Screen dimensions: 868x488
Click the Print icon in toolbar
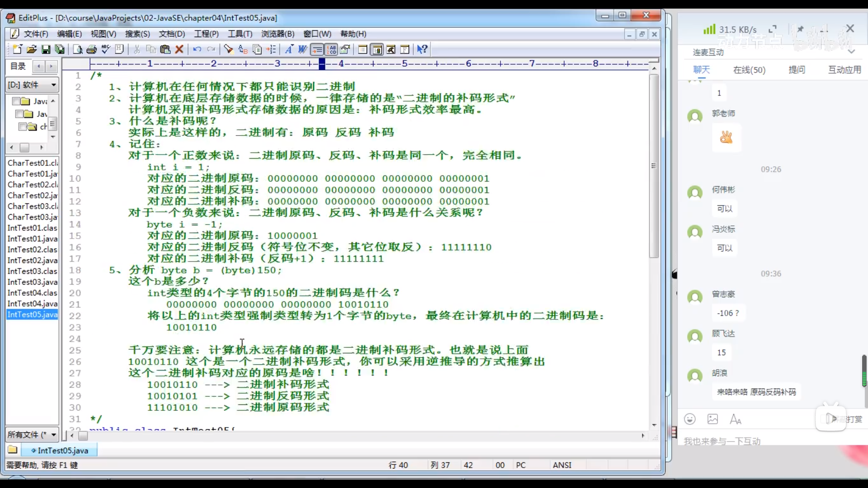(92, 49)
